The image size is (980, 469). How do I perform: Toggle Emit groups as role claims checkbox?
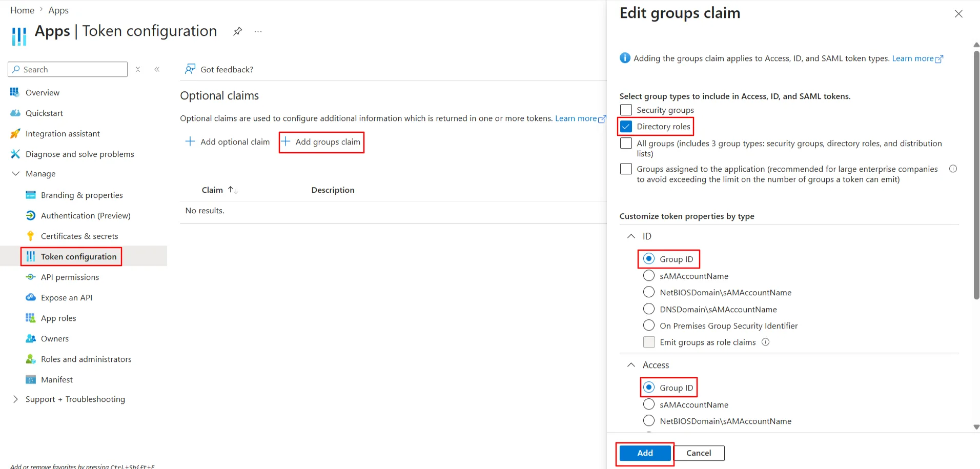click(649, 342)
